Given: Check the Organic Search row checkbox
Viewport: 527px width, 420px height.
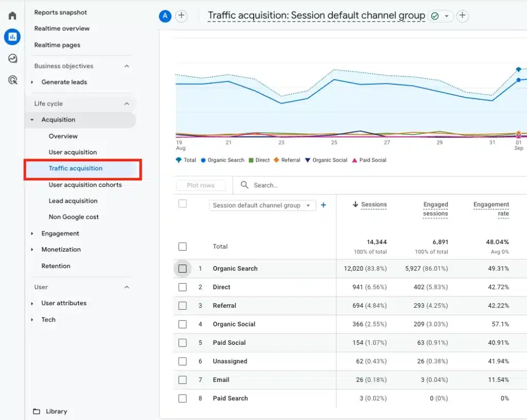Looking at the screenshot, I should 183,269.
